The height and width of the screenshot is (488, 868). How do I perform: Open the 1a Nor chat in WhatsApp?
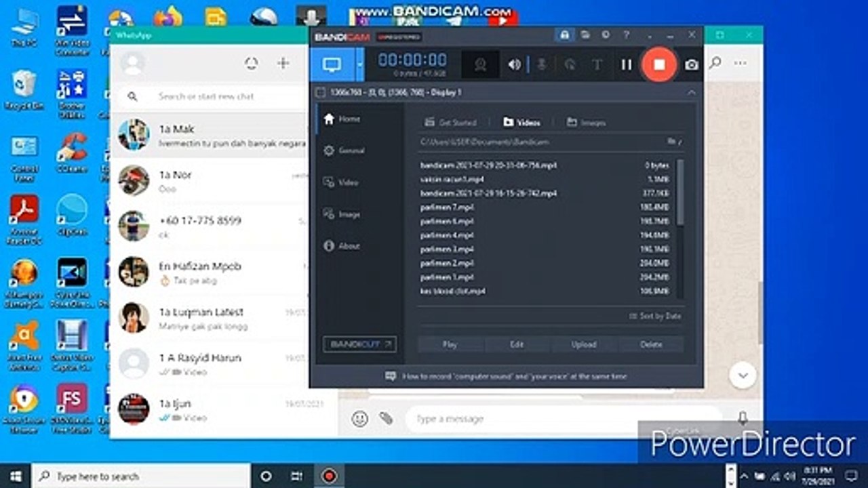tap(210, 180)
